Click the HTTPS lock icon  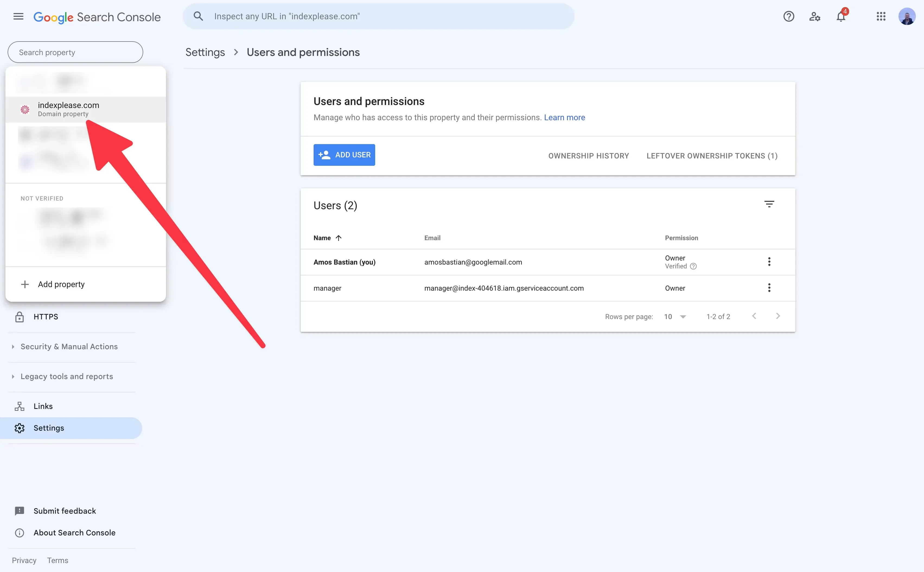pos(19,317)
